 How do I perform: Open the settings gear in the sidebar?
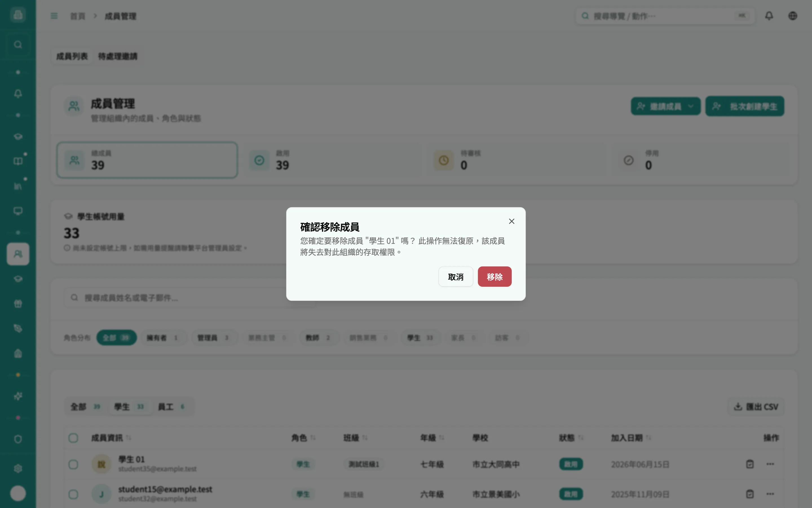coord(18,468)
